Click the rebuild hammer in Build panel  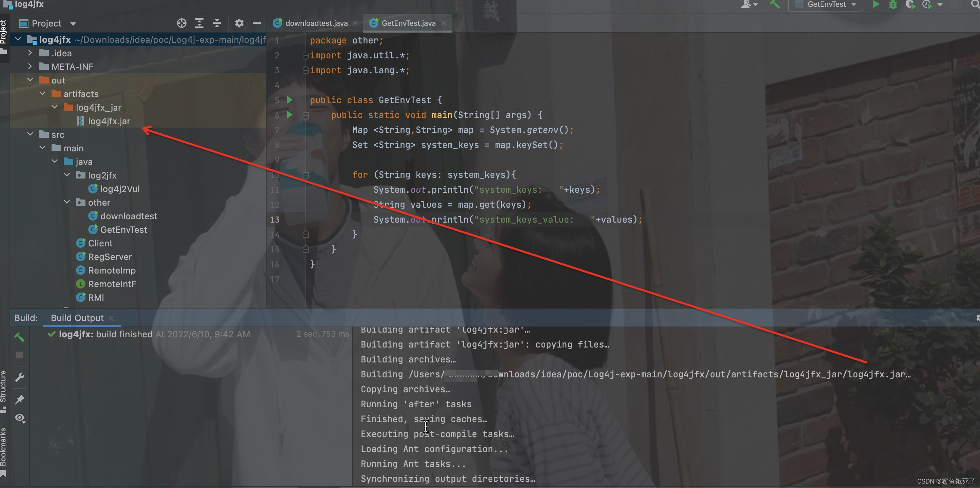[19, 337]
